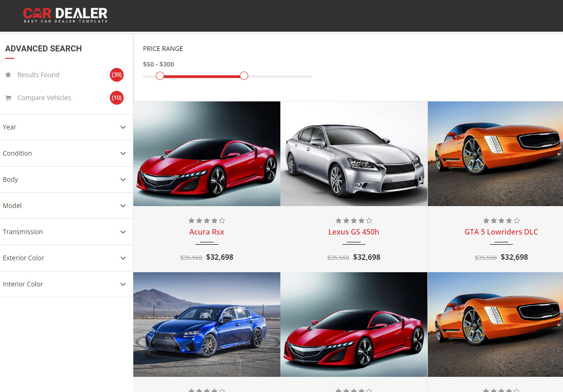Viewport: 563px width, 392px height.
Task: Expand the Exterior Color filter
Action: (x=67, y=258)
